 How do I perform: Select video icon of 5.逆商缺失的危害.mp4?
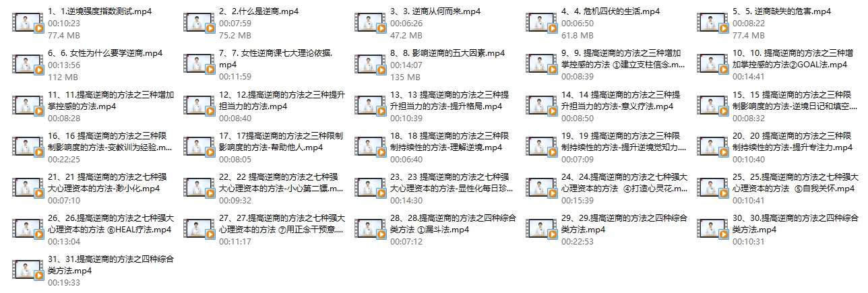[x=712, y=24]
